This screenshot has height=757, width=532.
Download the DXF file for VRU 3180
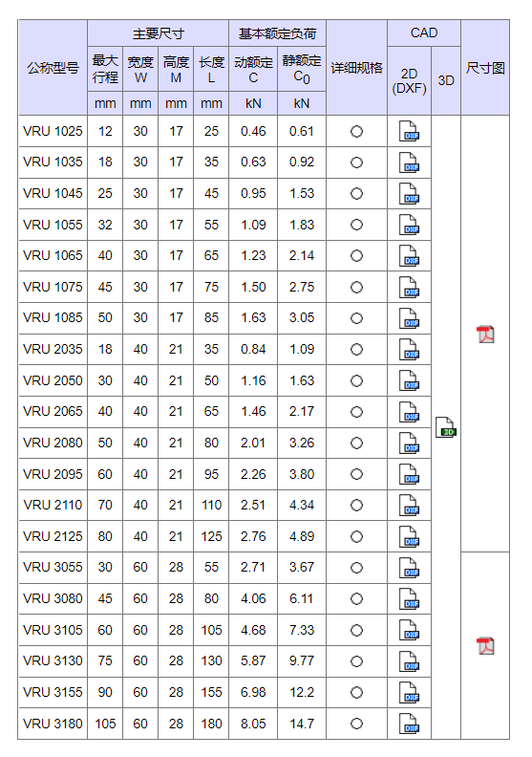409,724
